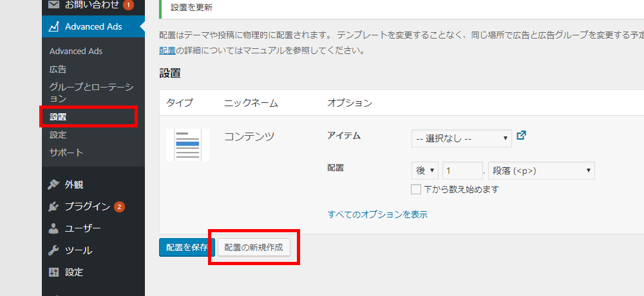Open the アイテム selection dropdown
644x296 pixels.
461,138
